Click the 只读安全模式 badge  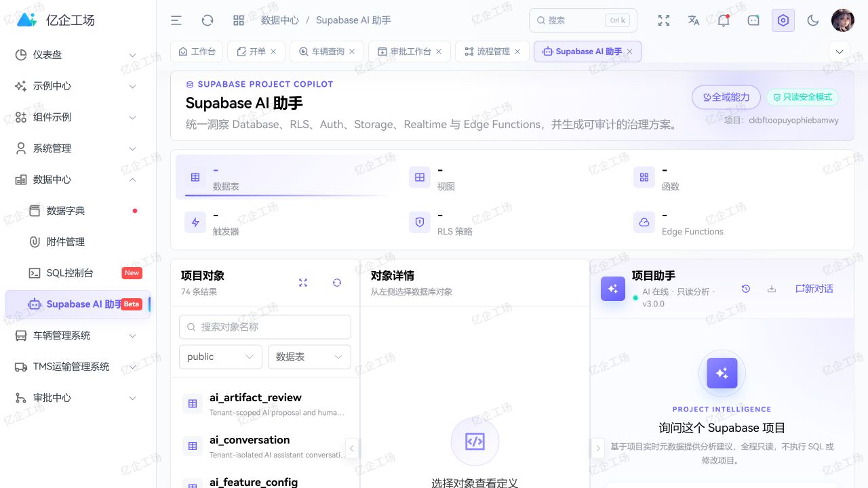[802, 97]
